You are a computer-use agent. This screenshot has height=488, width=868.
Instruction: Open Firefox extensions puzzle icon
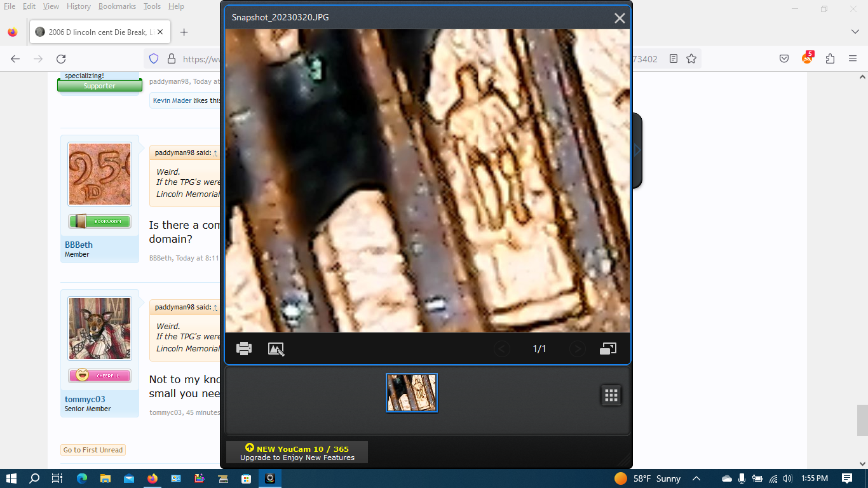point(830,58)
